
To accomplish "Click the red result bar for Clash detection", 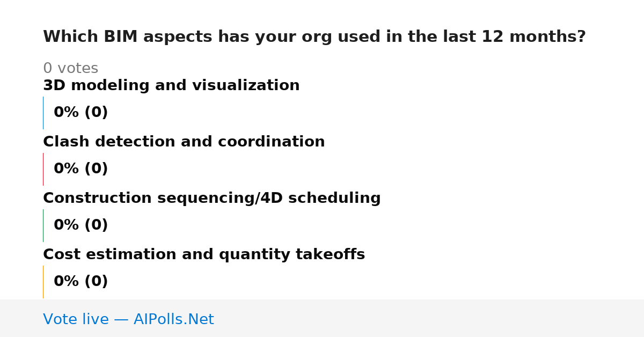I will pos(43,169).
